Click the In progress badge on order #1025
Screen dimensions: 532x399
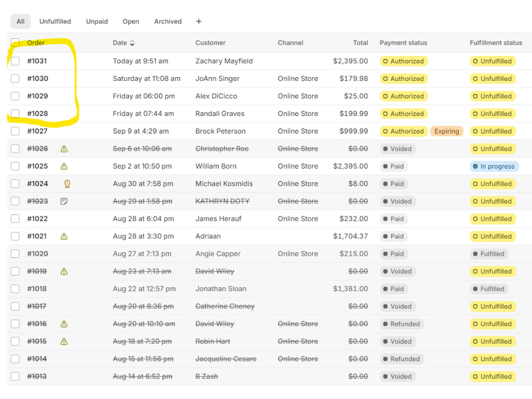coord(494,166)
